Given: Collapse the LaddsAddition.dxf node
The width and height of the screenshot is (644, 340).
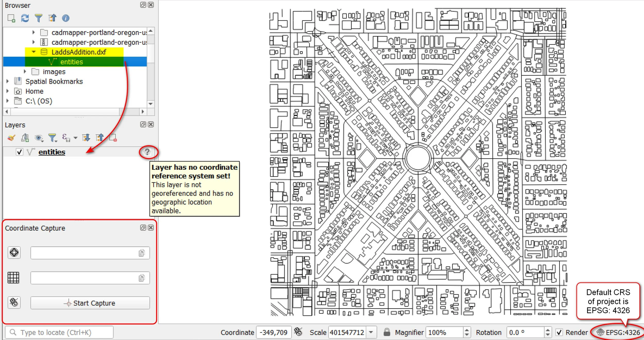Looking at the screenshot, I should [x=33, y=52].
